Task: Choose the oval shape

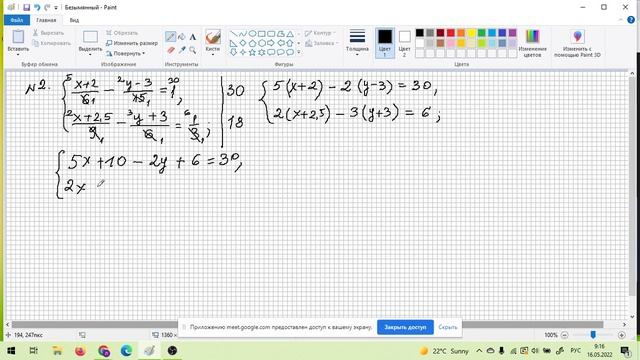Action: click(252, 33)
